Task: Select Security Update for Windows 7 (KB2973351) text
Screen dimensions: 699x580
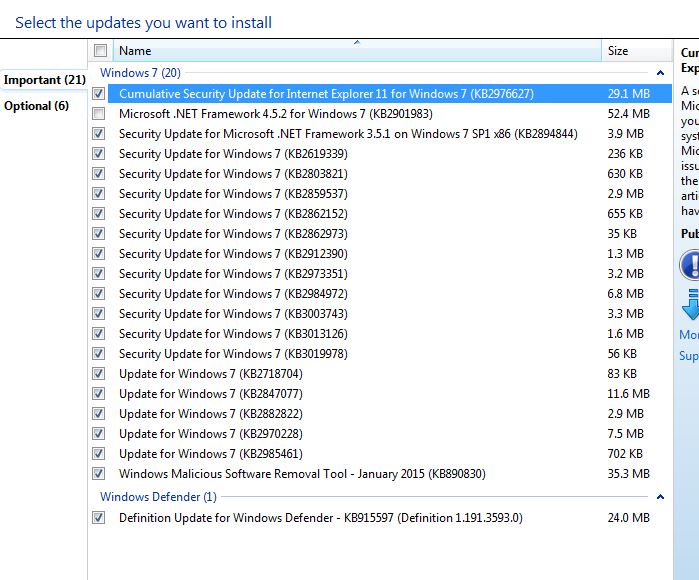Action: pos(233,274)
